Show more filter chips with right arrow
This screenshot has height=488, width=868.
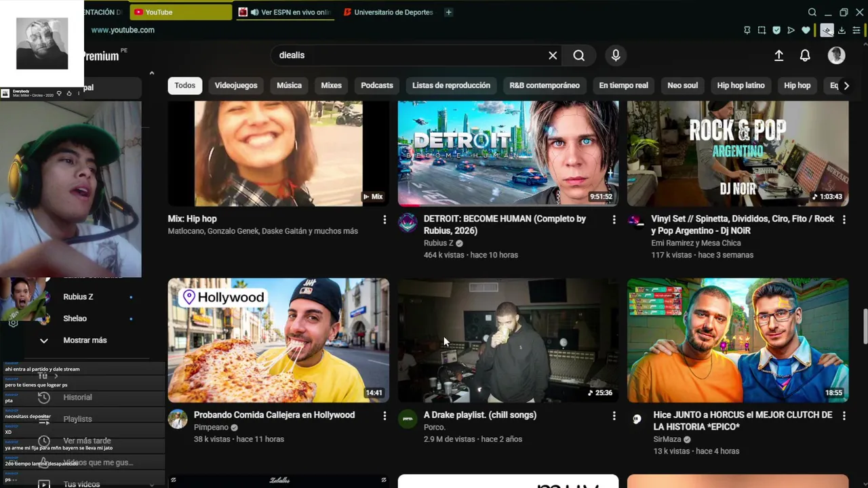pos(846,85)
